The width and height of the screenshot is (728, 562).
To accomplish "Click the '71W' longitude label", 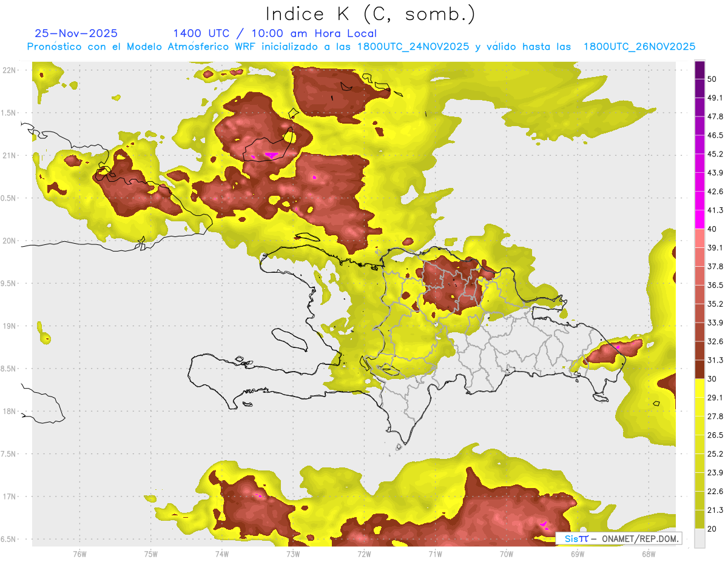I will coord(435,554).
